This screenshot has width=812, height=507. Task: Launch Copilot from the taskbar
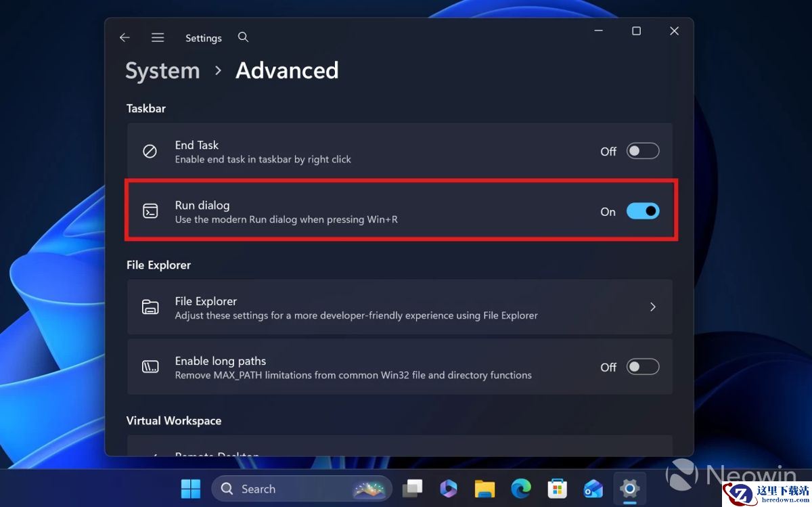[448, 489]
